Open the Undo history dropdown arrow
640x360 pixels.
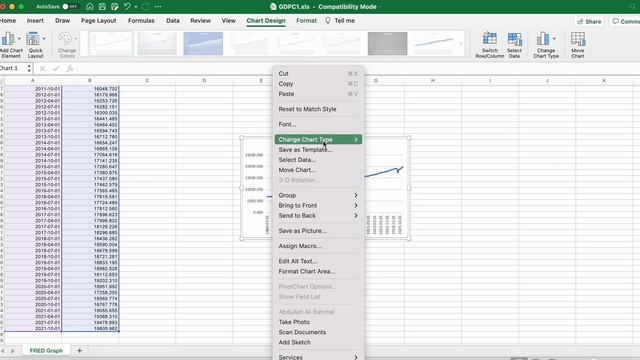pyautogui.click(x=136, y=7)
